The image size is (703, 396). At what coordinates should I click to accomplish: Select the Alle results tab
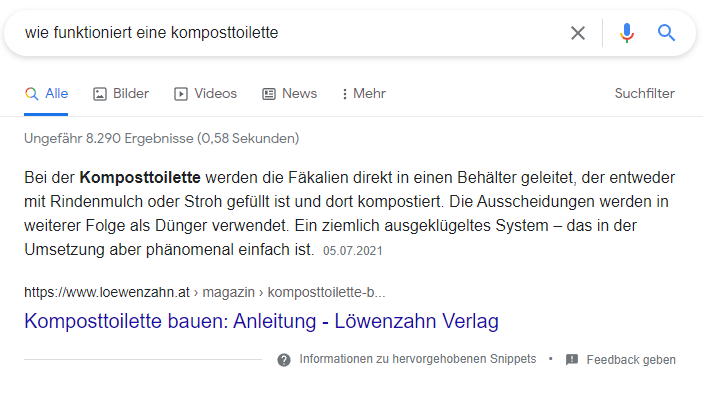46,94
